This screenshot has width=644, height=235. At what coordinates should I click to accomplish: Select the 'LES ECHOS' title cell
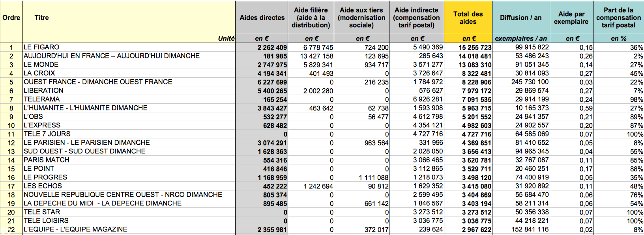43,186
